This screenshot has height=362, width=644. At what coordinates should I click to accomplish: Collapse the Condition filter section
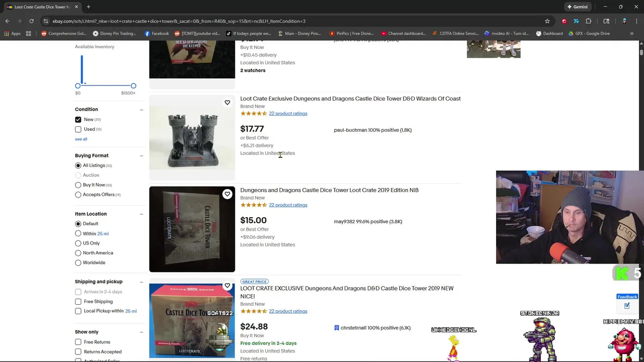coord(141,110)
